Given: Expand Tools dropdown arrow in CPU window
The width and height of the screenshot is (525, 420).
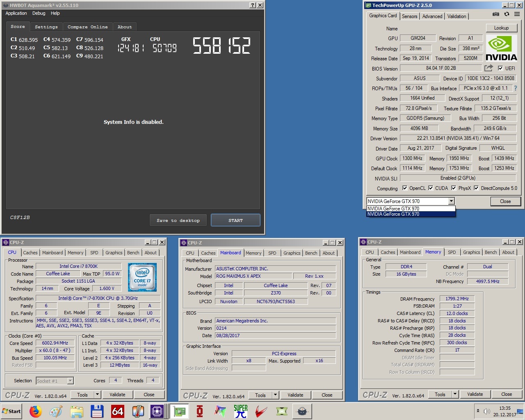Looking at the screenshot, I should tap(97, 395).
